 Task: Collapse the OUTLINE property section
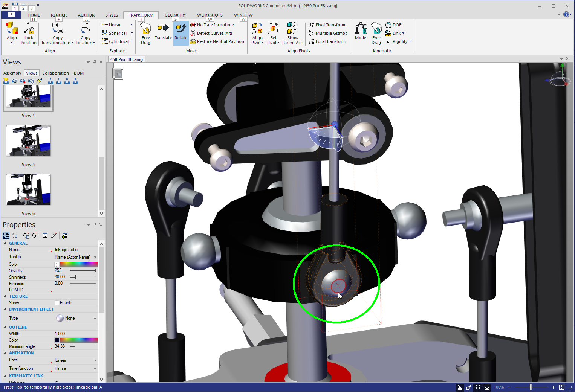(x=5, y=327)
